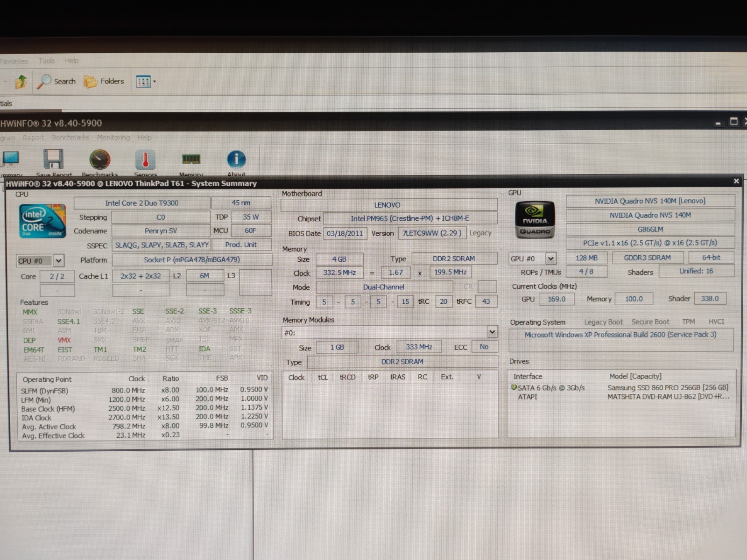
Task: Open the Monitoring menu
Action: pos(113,138)
